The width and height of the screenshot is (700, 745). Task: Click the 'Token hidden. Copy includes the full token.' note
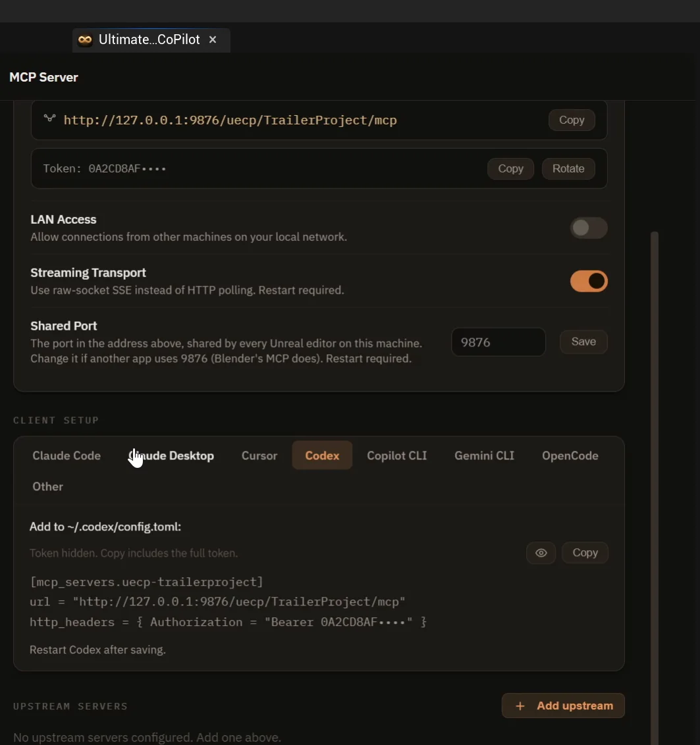coord(134,553)
